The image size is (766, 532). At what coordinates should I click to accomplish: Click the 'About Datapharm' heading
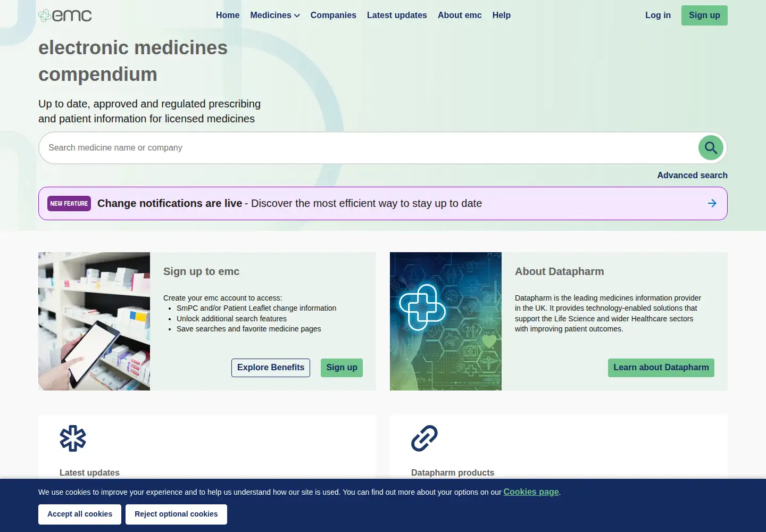point(560,271)
